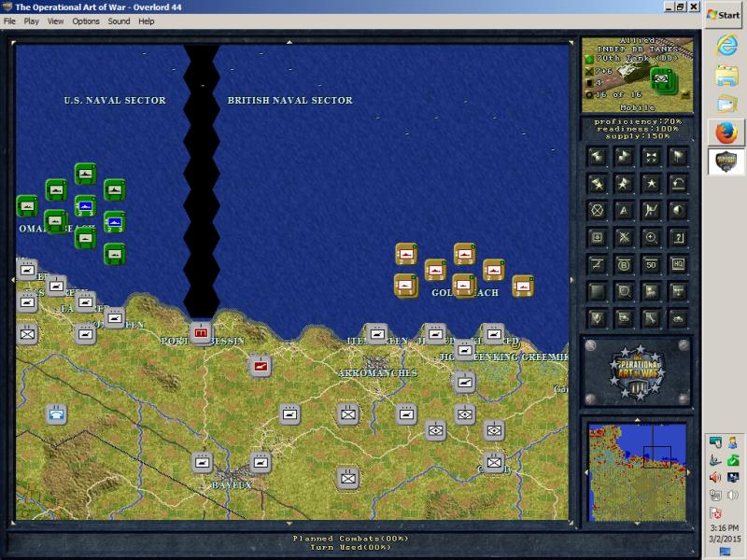This screenshot has height=560, width=747.
Task: Click the minimap overview of Normandy
Action: click(x=638, y=471)
